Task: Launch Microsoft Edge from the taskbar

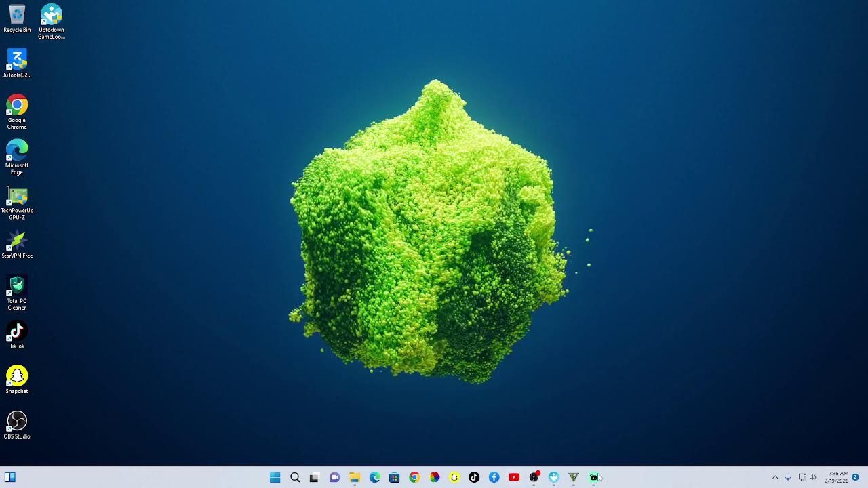Action: click(374, 477)
